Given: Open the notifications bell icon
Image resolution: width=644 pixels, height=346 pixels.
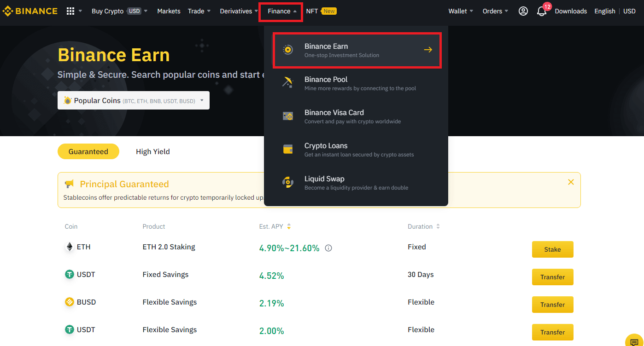Looking at the screenshot, I should pos(542,11).
